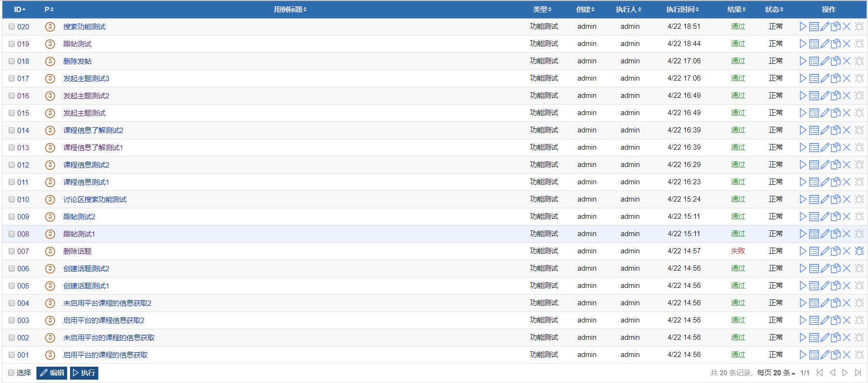
Task: Sort by 状态 column header
Action: point(774,10)
